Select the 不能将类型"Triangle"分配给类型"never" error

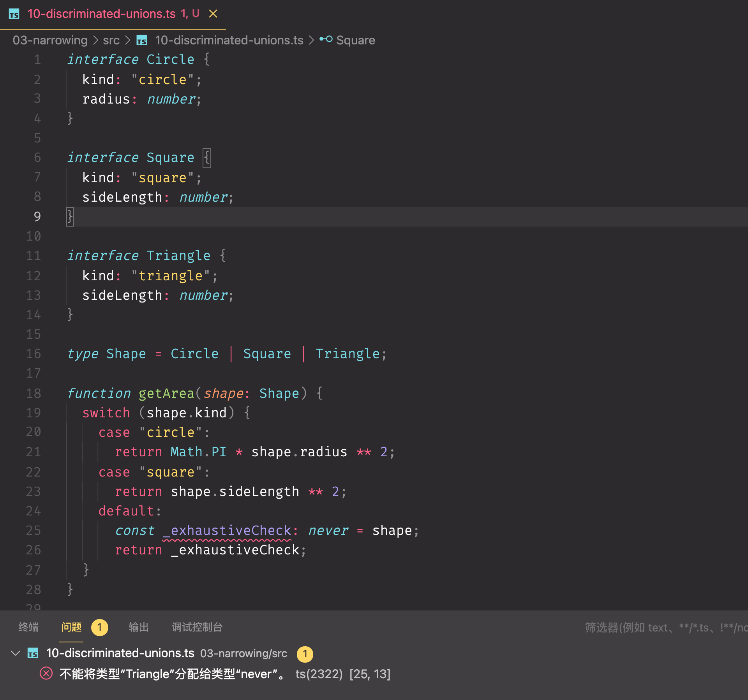(172, 674)
